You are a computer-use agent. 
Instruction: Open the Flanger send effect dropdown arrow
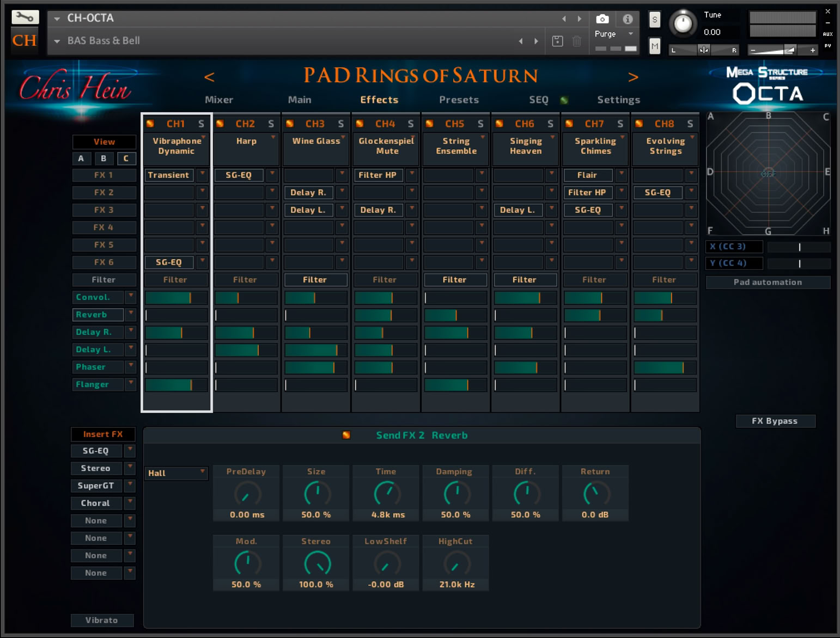(131, 384)
